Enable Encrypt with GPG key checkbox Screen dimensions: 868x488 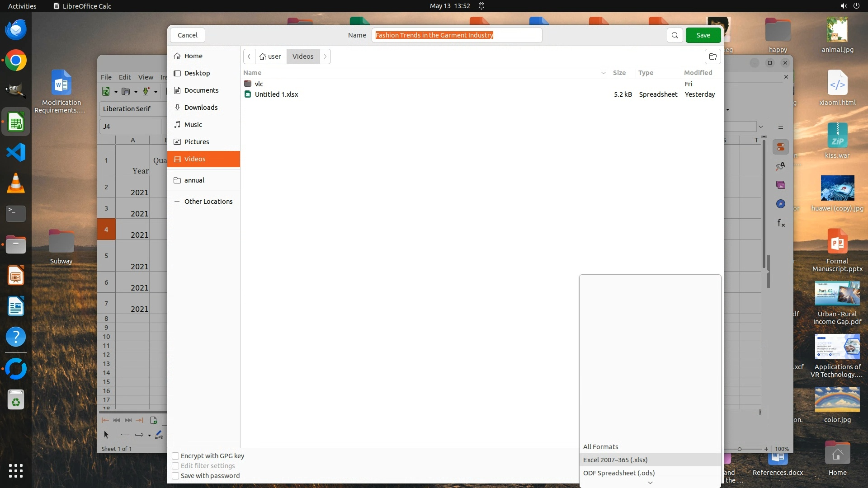point(175,456)
